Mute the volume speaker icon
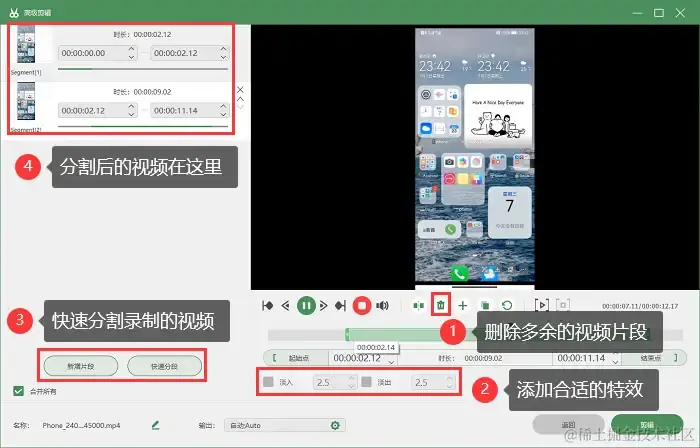The height and width of the screenshot is (448, 700). [x=382, y=306]
